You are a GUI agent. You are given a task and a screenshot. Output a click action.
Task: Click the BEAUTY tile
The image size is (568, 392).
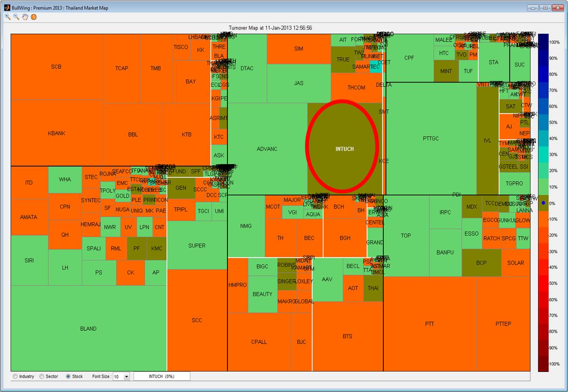(x=263, y=294)
